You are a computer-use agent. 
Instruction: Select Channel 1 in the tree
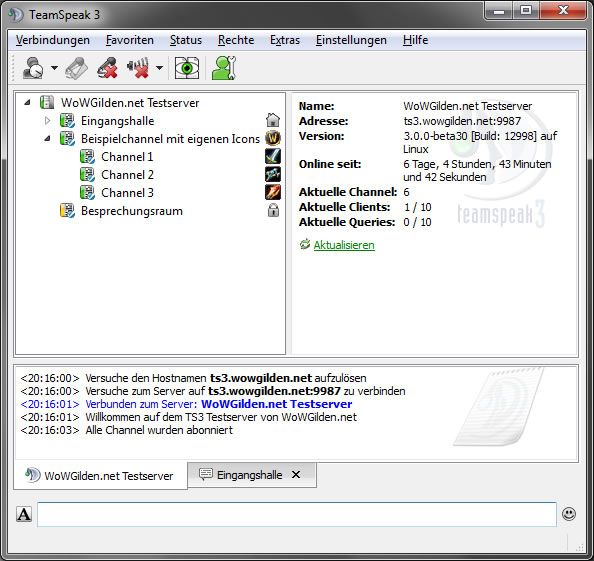127,157
